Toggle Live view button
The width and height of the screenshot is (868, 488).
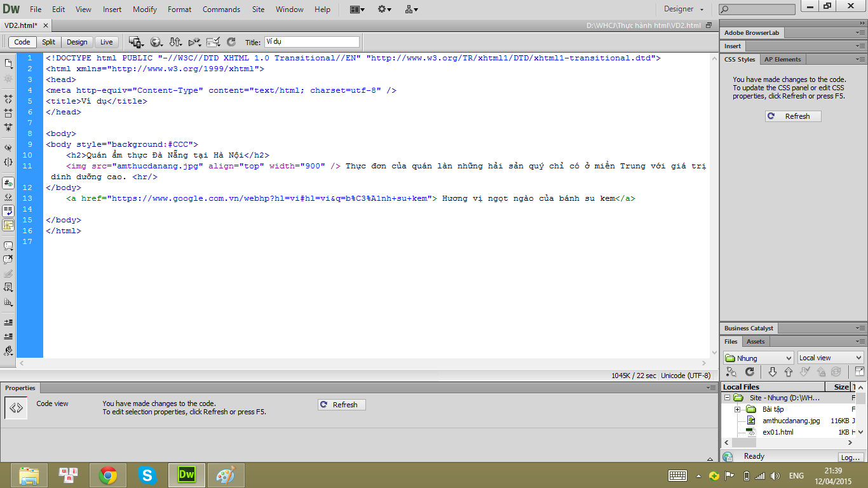[106, 42]
